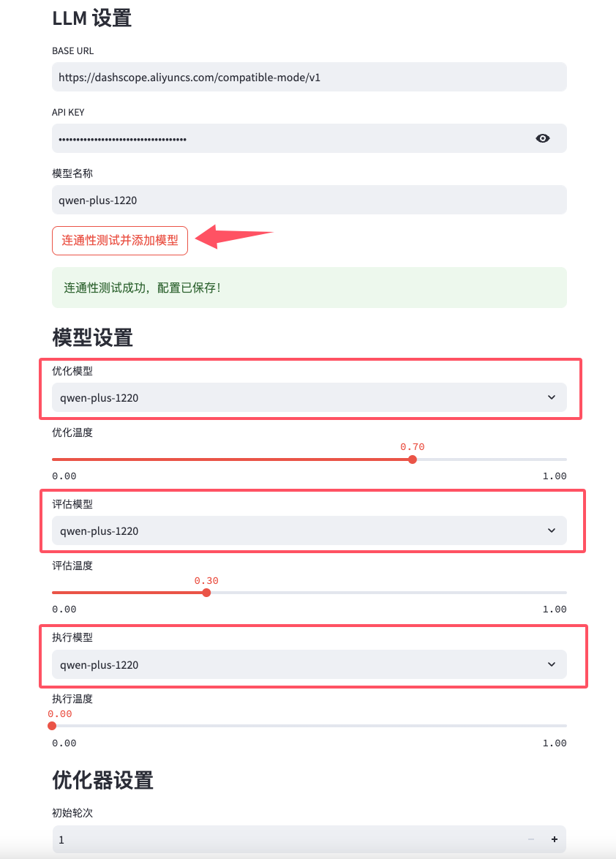Click the 评估温度 slider track right end
Viewport: 616px width, 859px height.
point(565,592)
